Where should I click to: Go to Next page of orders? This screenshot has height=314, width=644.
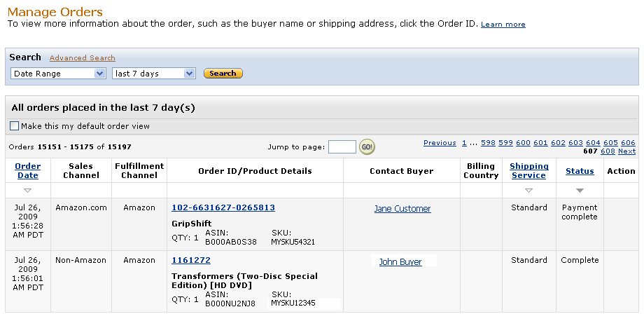627,151
